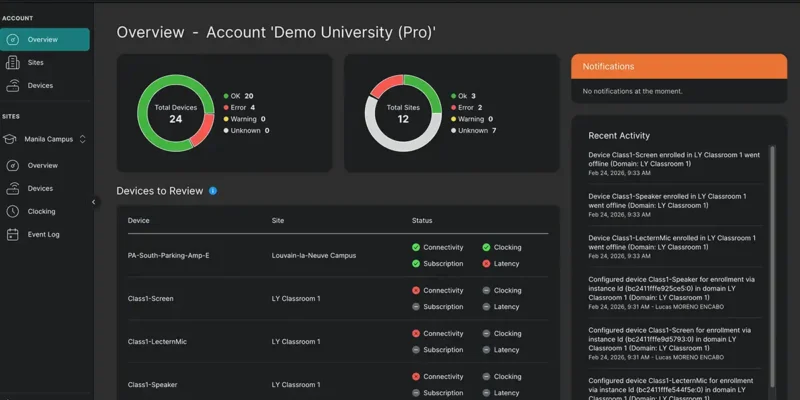Click the account Devices router icon

point(12,86)
